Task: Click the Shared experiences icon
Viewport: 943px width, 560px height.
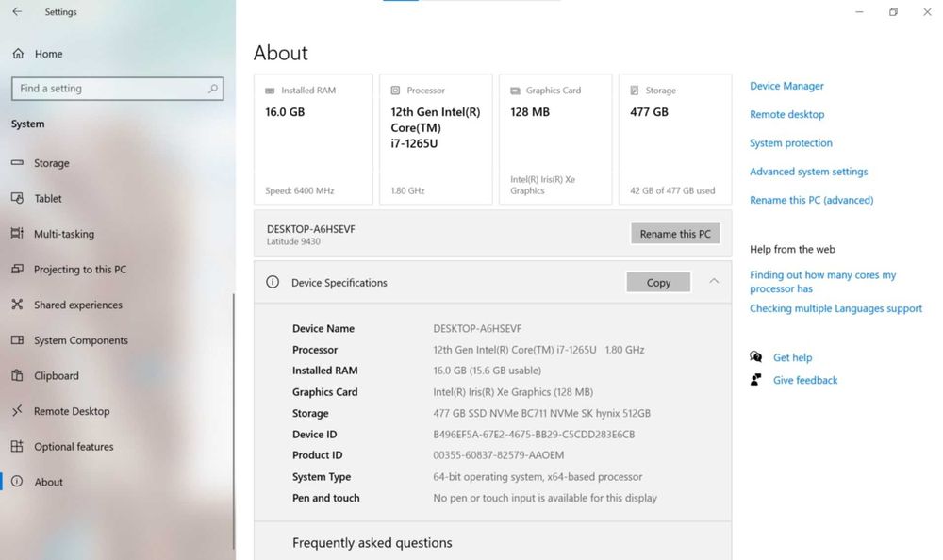Action: 17,305
